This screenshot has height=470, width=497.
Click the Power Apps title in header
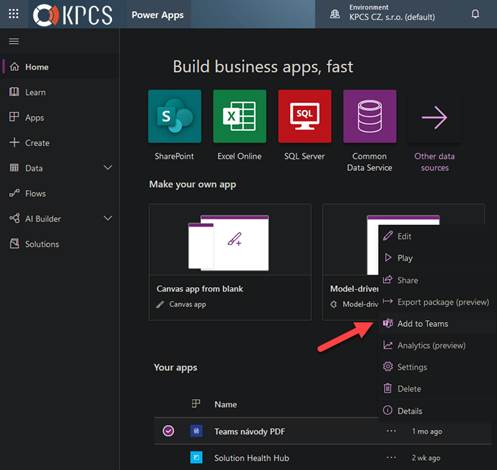[157, 15]
